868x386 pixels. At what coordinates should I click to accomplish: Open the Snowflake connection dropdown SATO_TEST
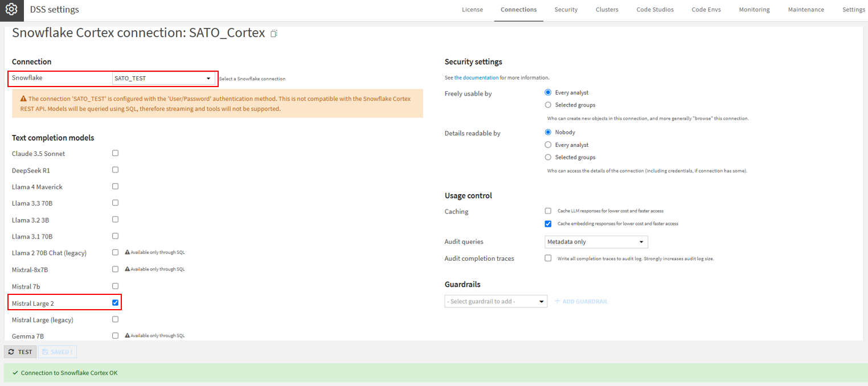click(x=163, y=79)
